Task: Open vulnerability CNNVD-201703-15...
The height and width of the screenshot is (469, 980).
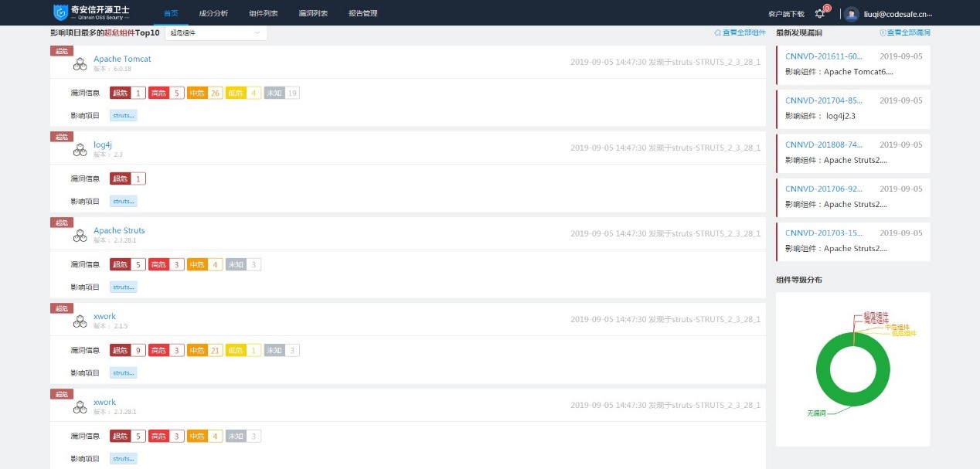Action: pyautogui.click(x=824, y=233)
